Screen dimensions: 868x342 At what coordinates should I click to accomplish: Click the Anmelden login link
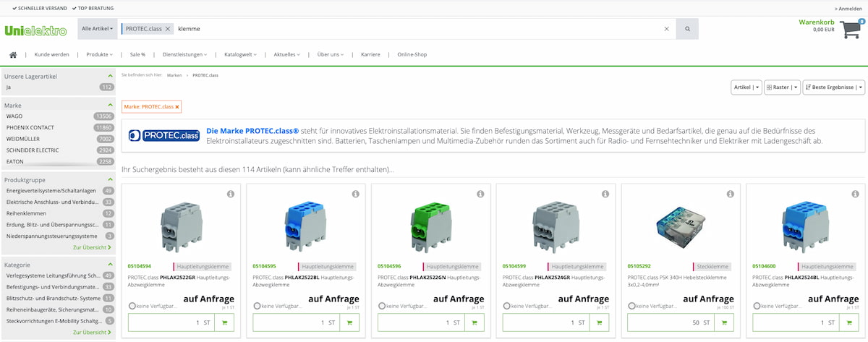[x=848, y=8]
